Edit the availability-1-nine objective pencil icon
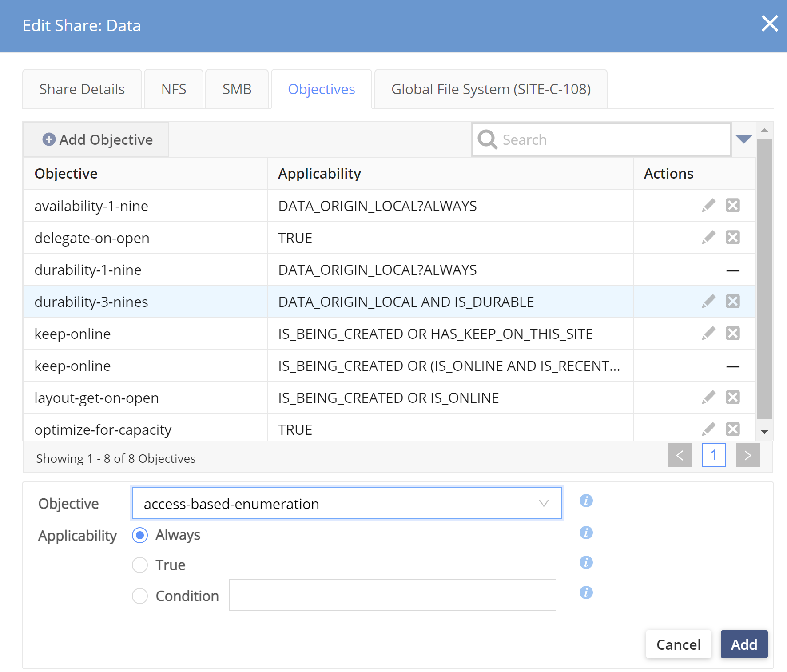Screen dimensions: 787x672 tap(708, 206)
